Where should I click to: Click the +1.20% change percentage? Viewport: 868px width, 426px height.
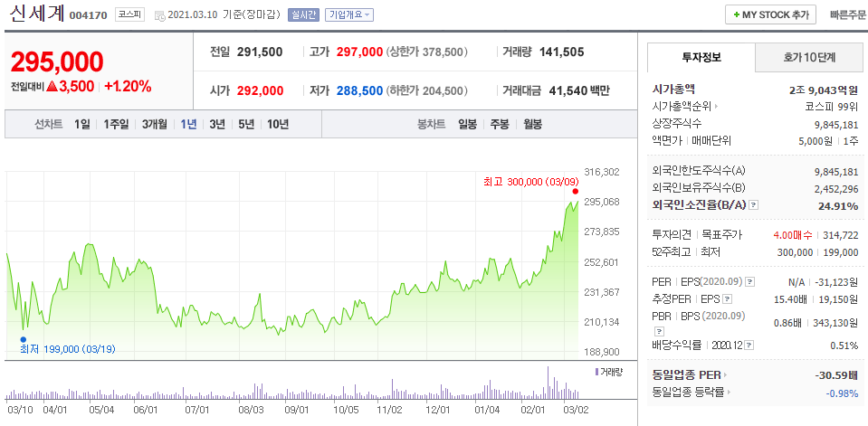(x=128, y=86)
